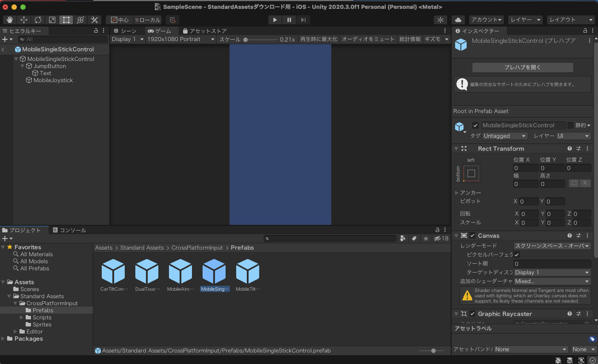Toggle grid snapping icon
Image resolution: width=598 pixels, height=364 pixels.
coord(172,20)
